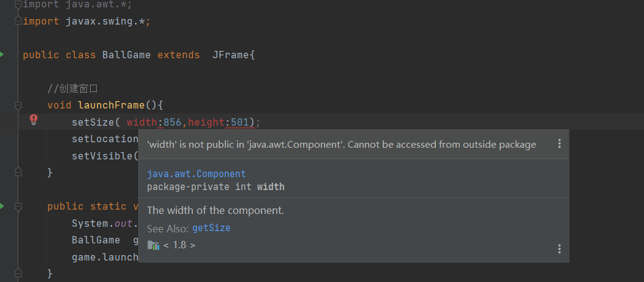Image resolution: width=644 pixels, height=282 pixels.
Task: Place cursor on JFrame class name
Action: tap(230, 55)
